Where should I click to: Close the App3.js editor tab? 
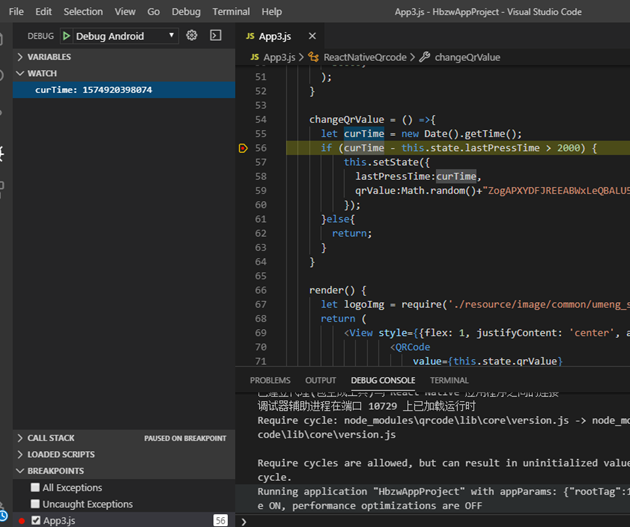(312, 36)
